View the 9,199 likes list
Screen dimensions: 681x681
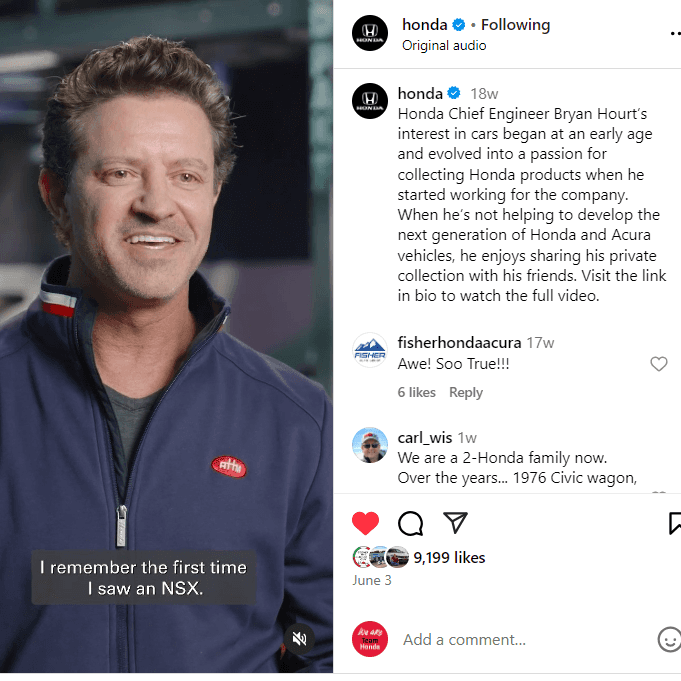point(449,557)
